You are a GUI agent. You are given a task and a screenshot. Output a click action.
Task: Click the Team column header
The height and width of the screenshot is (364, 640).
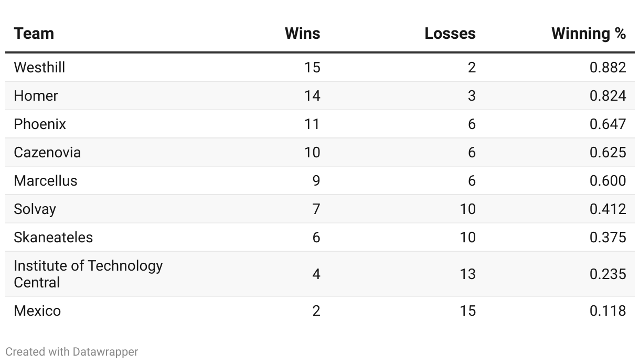pos(34,34)
